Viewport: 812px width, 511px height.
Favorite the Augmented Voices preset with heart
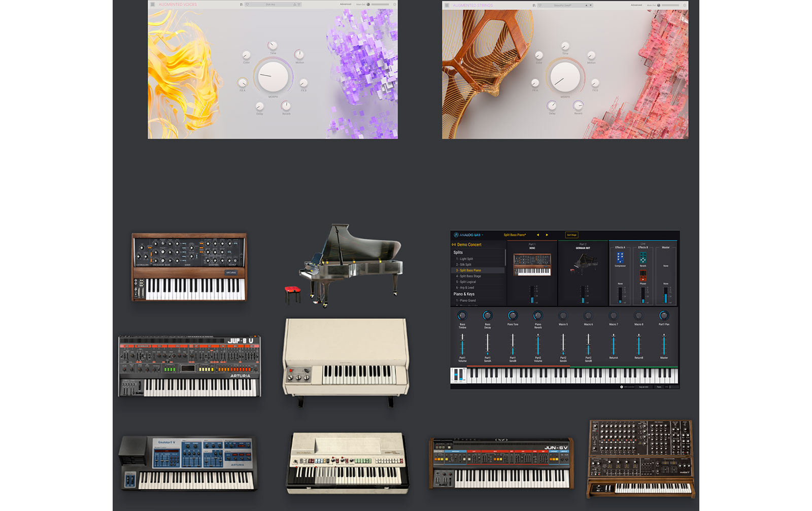coord(247,5)
